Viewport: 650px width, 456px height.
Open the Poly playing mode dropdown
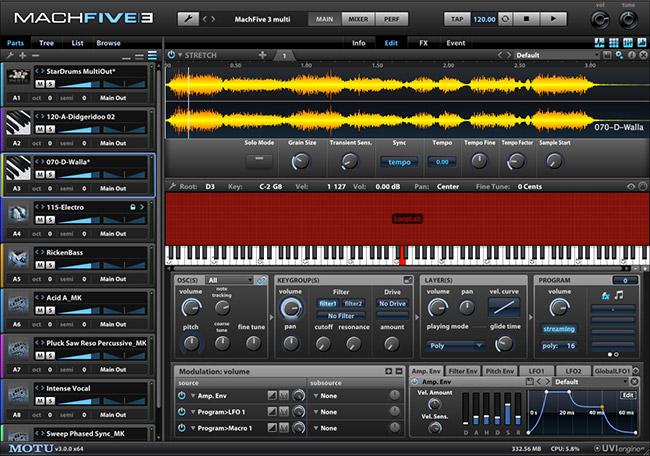pos(452,345)
